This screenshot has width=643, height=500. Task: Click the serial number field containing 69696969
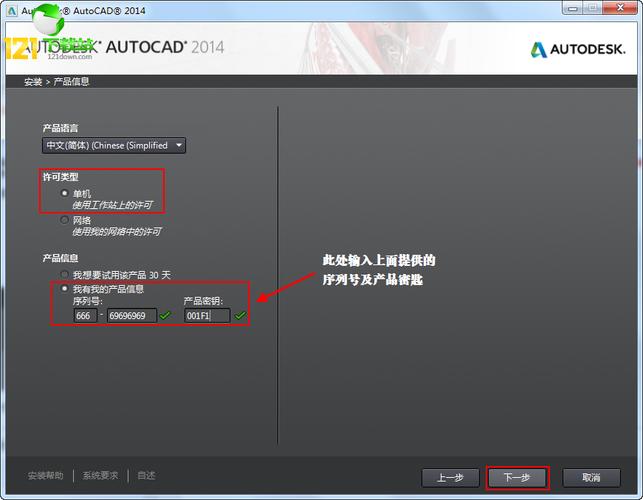click(x=132, y=315)
